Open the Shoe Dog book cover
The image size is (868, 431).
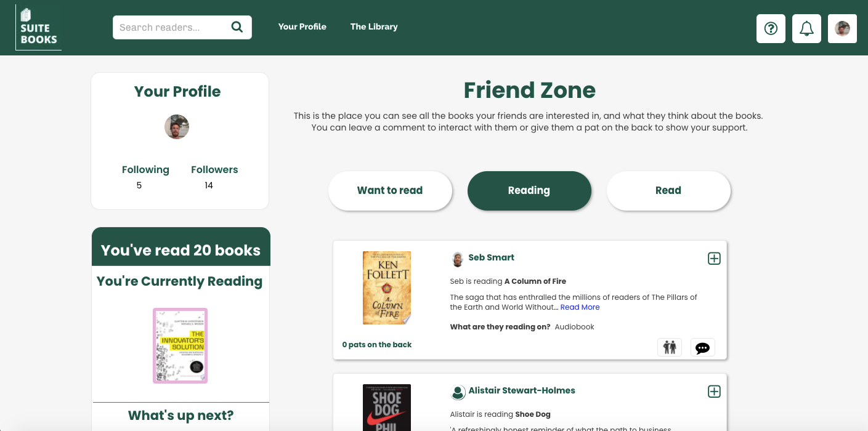coord(387,408)
